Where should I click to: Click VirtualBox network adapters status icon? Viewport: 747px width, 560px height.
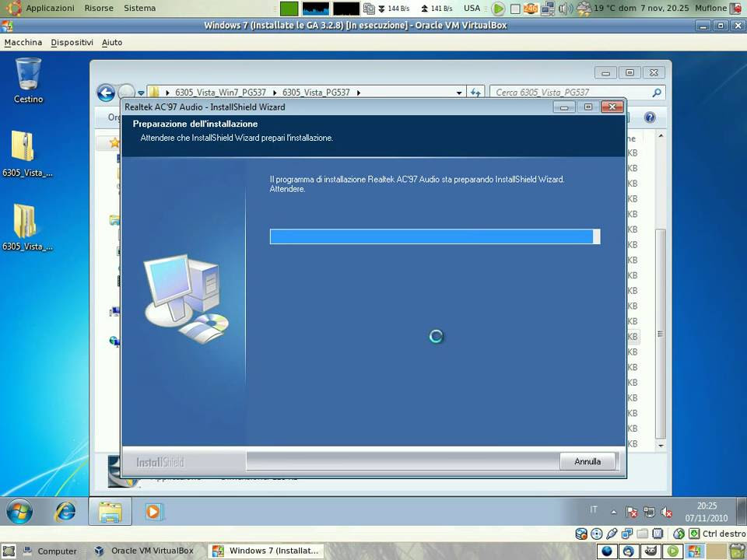[x=627, y=534]
